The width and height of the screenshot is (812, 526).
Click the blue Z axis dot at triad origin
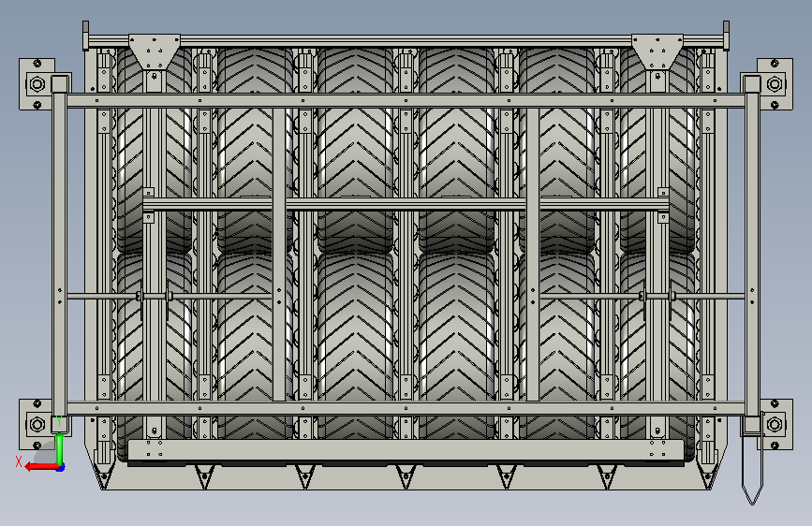61,468
